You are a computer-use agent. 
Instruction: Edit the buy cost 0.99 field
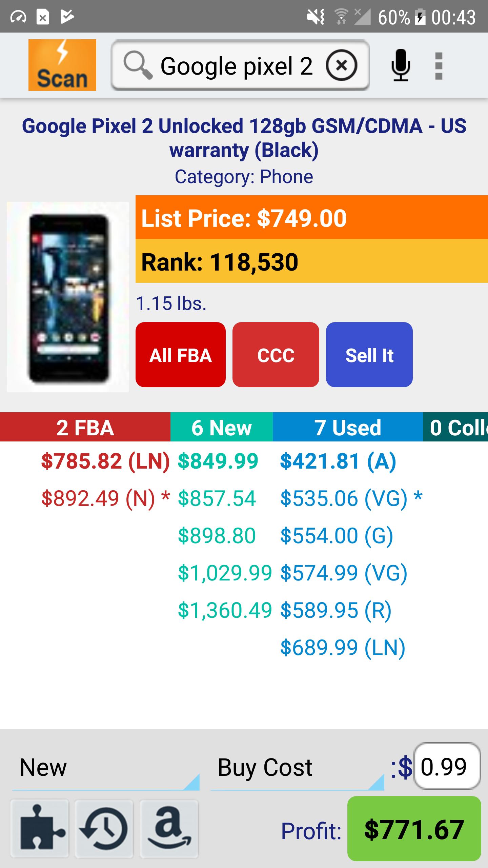(447, 766)
